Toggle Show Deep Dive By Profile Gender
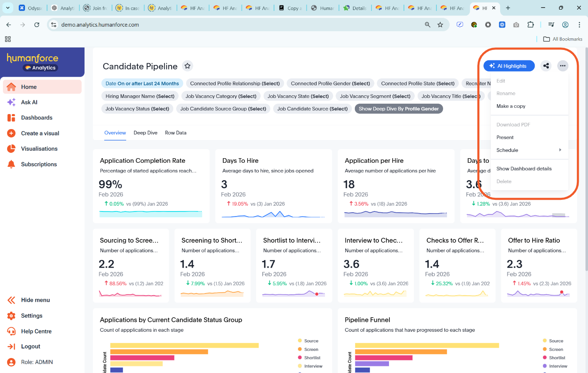This screenshot has height=373, width=588. [399, 109]
